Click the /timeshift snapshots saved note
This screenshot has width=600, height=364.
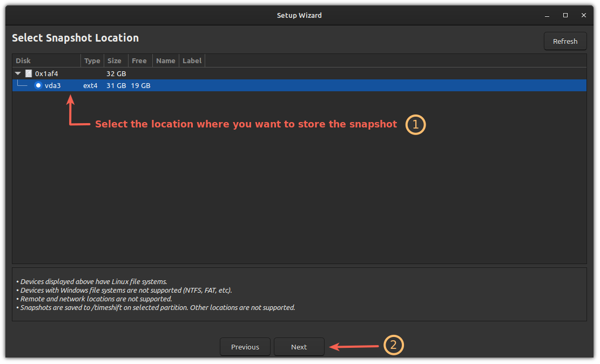coord(156,308)
